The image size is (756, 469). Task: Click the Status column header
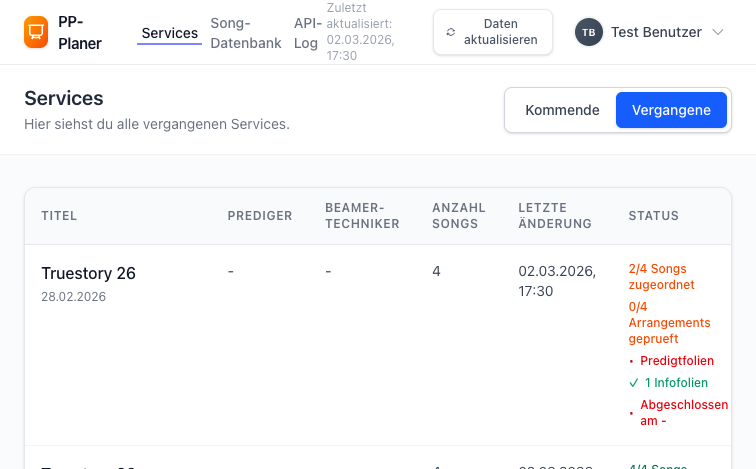(653, 216)
